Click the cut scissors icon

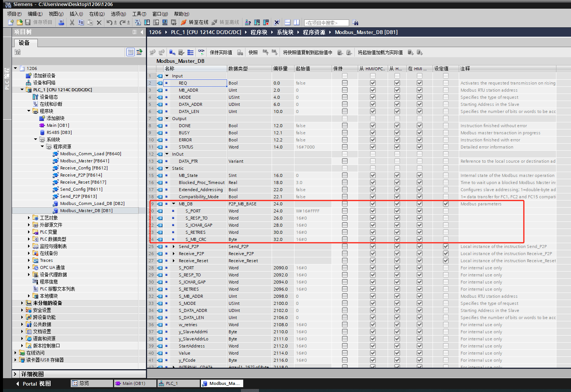(x=72, y=22)
